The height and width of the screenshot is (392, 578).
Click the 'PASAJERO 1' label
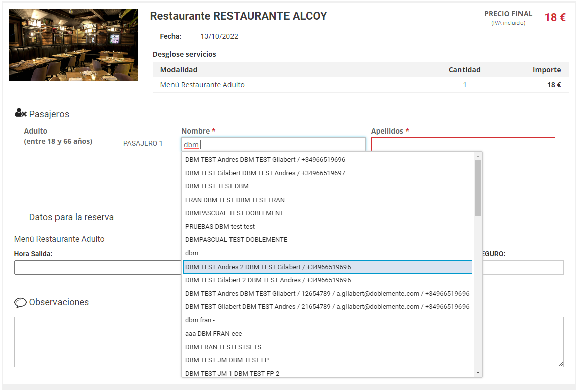pyautogui.click(x=143, y=143)
